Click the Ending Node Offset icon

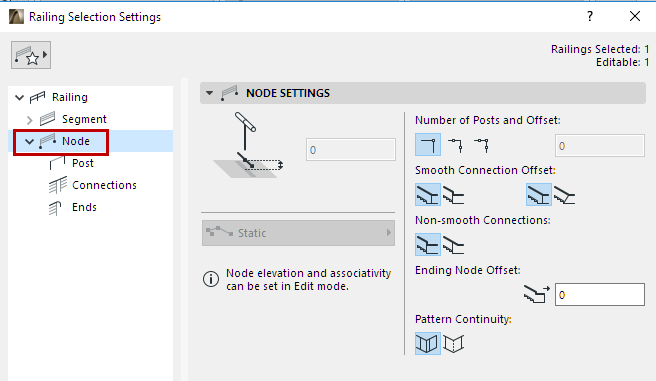[536, 294]
